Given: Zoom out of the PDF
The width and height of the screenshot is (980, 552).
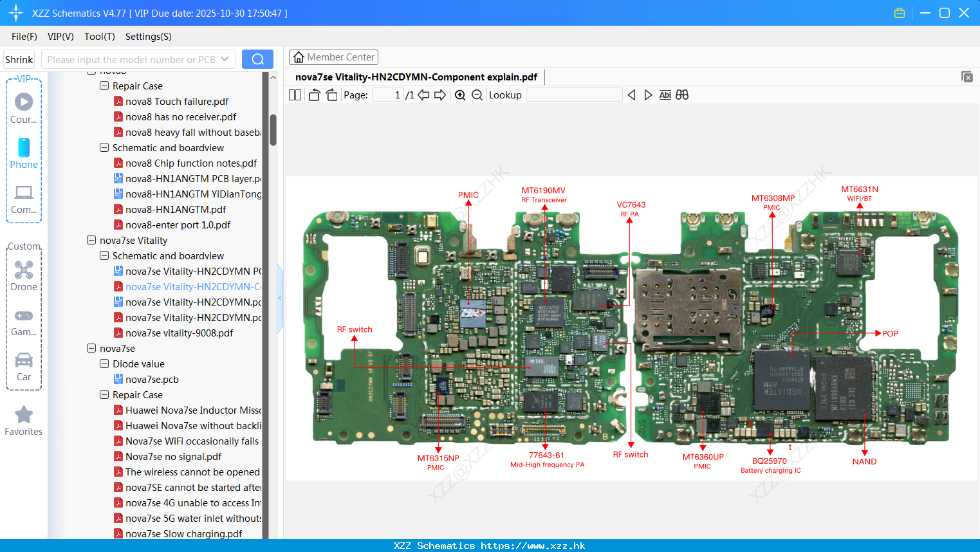Looking at the screenshot, I should [x=477, y=95].
